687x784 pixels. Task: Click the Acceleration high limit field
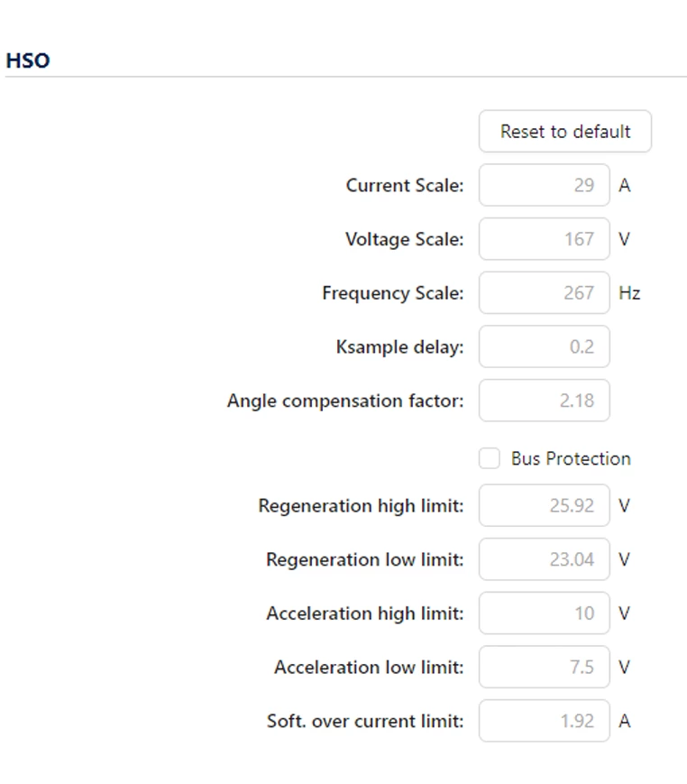pyautogui.click(x=545, y=613)
